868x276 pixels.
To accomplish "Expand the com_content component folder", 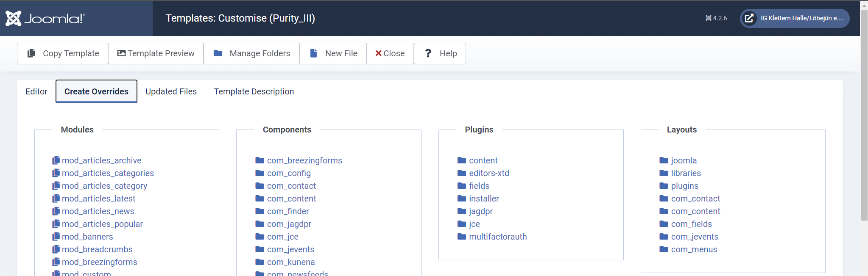I will [x=291, y=199].
